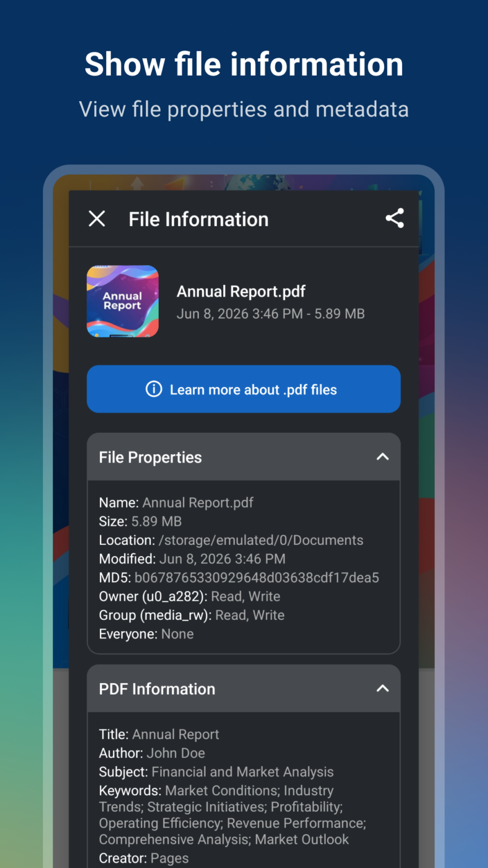Open the Annual Report thumbnail image
The height and width of the screenshot is (868, 488).
(123, 301)
